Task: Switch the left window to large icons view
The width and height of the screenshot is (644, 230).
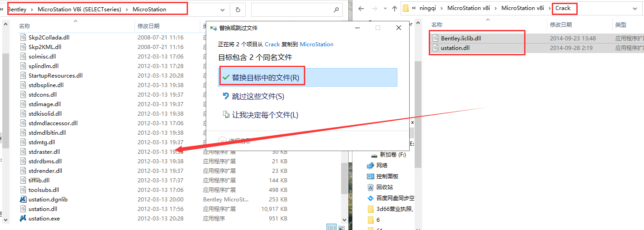Action: (341, 227)
